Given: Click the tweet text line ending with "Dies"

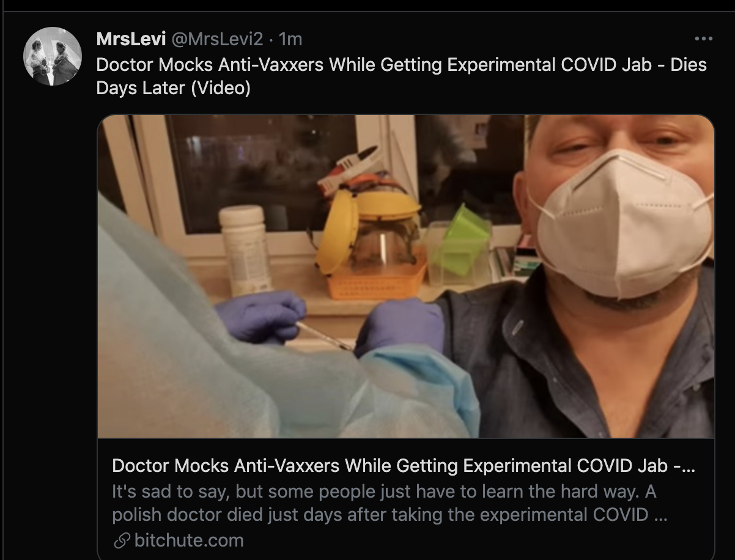Looking at the screenshot, I should point(401,64).
